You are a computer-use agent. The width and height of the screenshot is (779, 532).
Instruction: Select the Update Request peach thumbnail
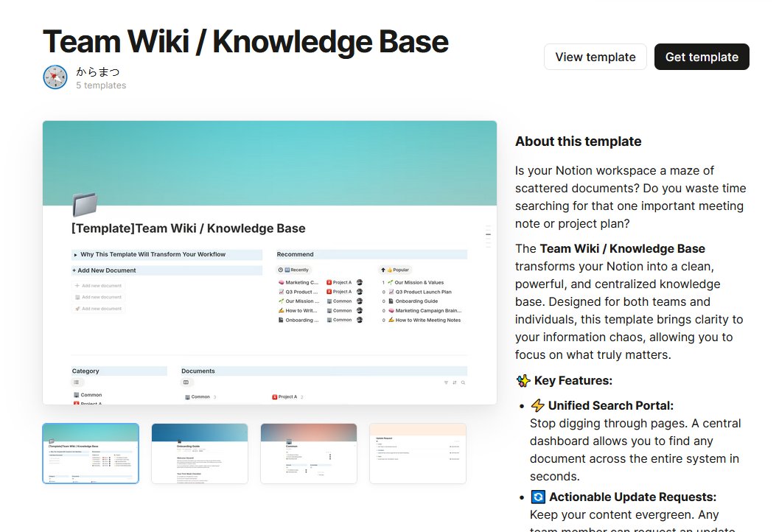click(x=418, y=453)
